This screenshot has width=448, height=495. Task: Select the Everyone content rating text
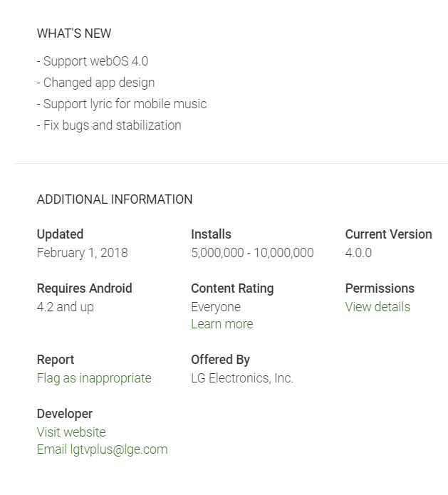(x=216, y=307)
